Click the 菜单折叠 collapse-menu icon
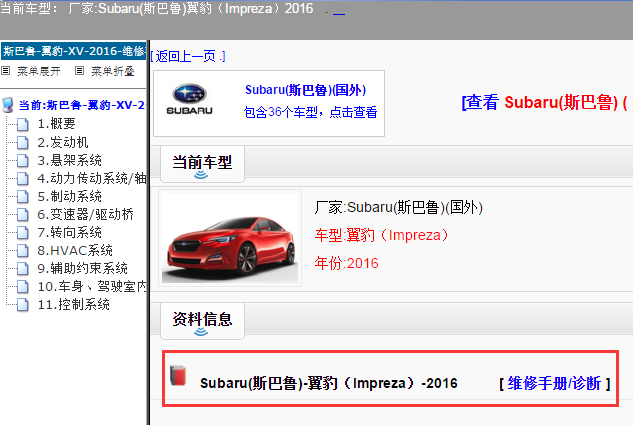Viewport: 633px width, 425px height. point(80,71)
